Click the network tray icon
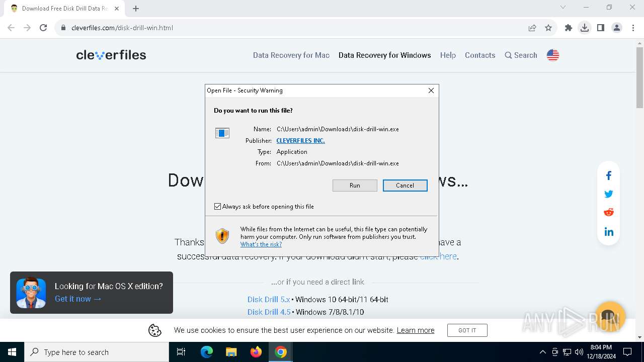The height and width of the screenshot is (362, 644). [567, 352]
